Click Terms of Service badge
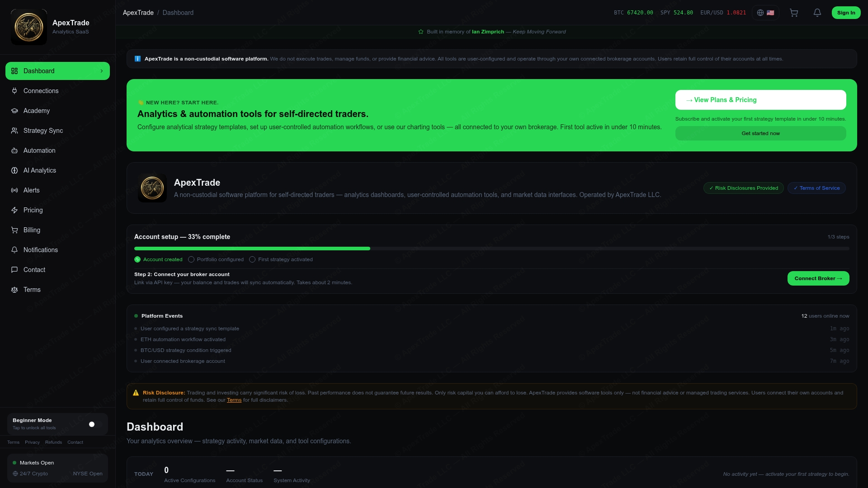868x488 pixels. [x=816, y=188]
